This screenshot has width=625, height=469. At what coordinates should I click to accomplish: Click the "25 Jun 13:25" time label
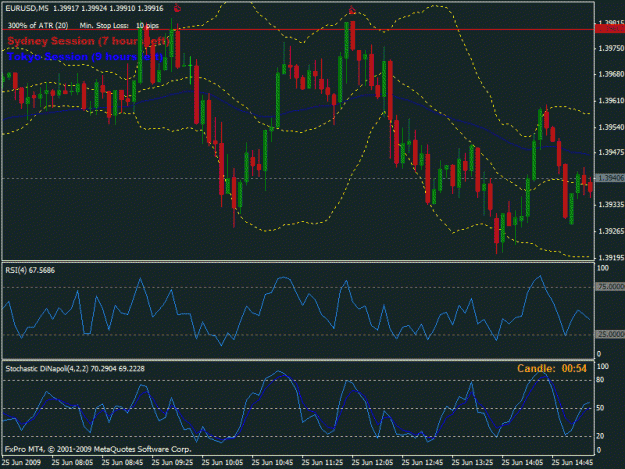pos(472,463)
